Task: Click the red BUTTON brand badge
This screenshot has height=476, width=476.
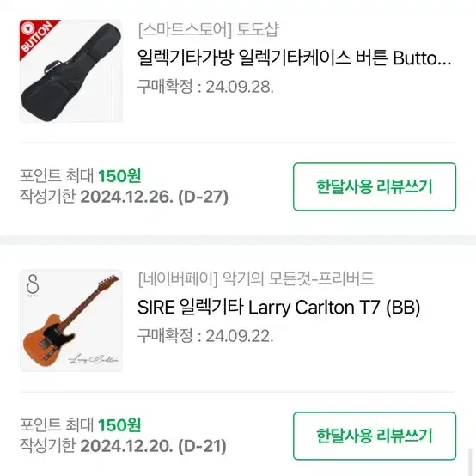Action: (36, 36)
